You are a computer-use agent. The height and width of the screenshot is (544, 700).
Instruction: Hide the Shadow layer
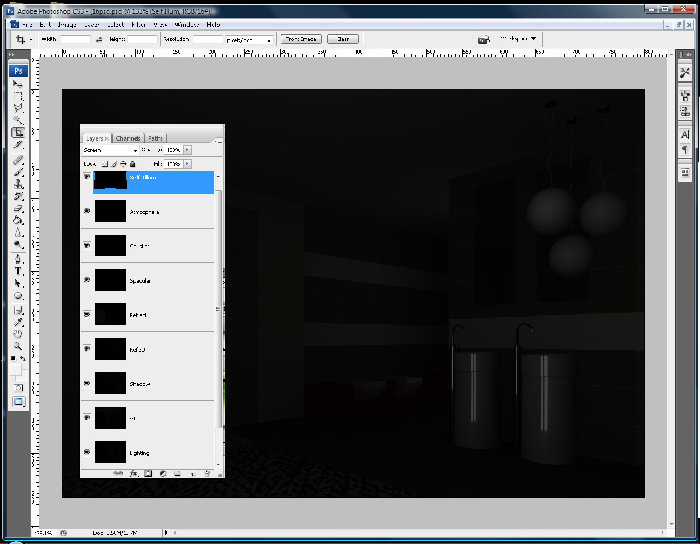click(x=87, y=383)
